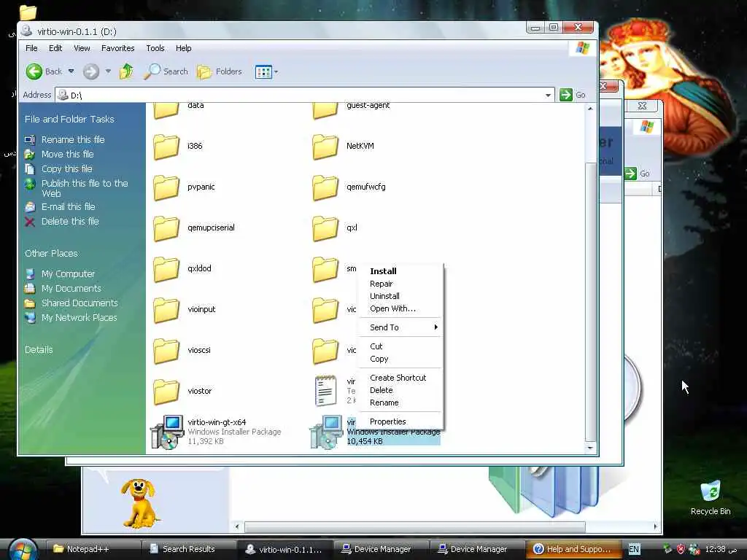Viewport: 747px width, 560px height.
Task: Select the NetKVM folder icon
Action: 325,147
